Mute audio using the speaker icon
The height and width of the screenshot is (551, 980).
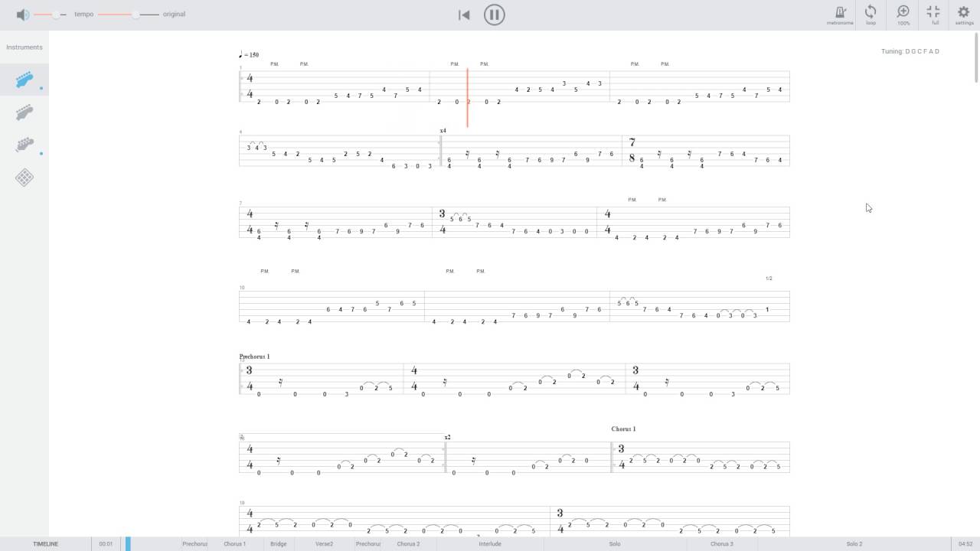click(x=22, y=15)
